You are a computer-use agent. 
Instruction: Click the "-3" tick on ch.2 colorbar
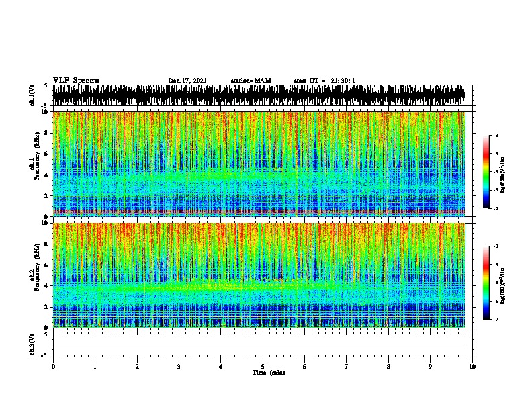point(496,246)
